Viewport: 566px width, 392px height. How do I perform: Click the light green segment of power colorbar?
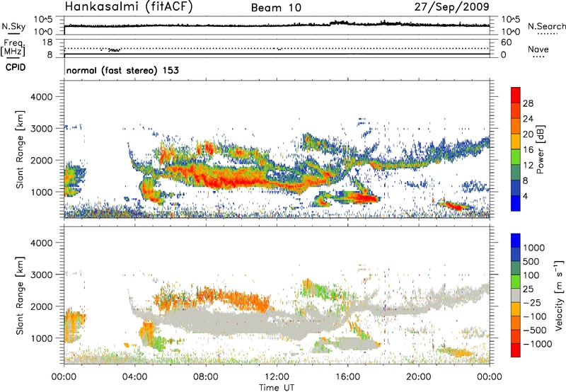click(516, 156)
